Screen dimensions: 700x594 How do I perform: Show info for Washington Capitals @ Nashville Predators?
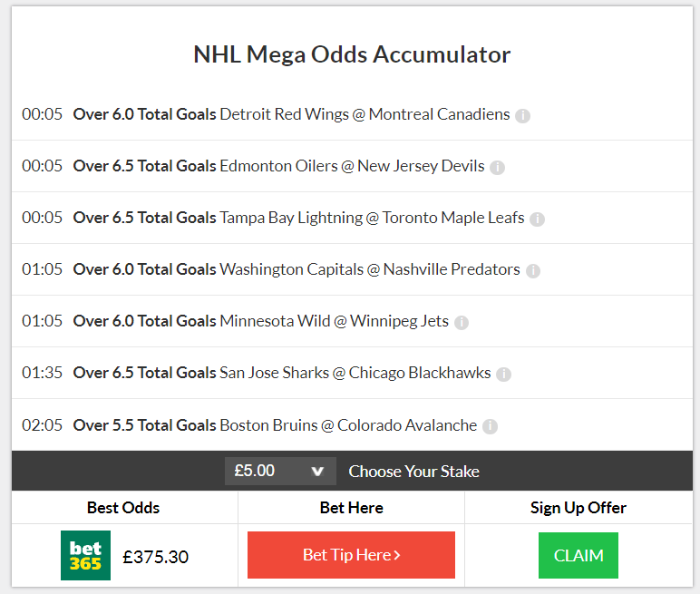[533, 271]
